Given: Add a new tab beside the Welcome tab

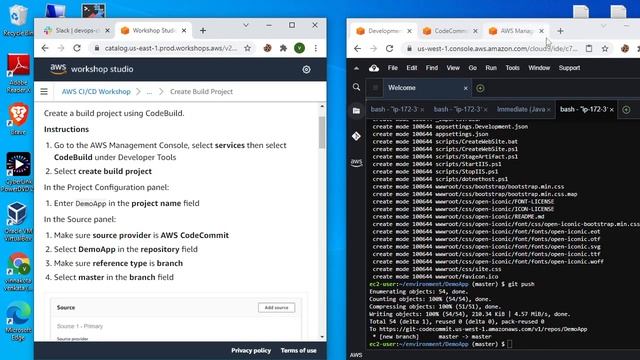Looking at the screenshot, I should click(480, 88).
